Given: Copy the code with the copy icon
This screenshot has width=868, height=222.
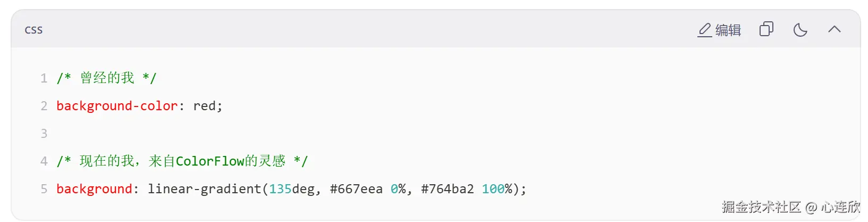Looking at the screenshot, I should click(766, 29).
